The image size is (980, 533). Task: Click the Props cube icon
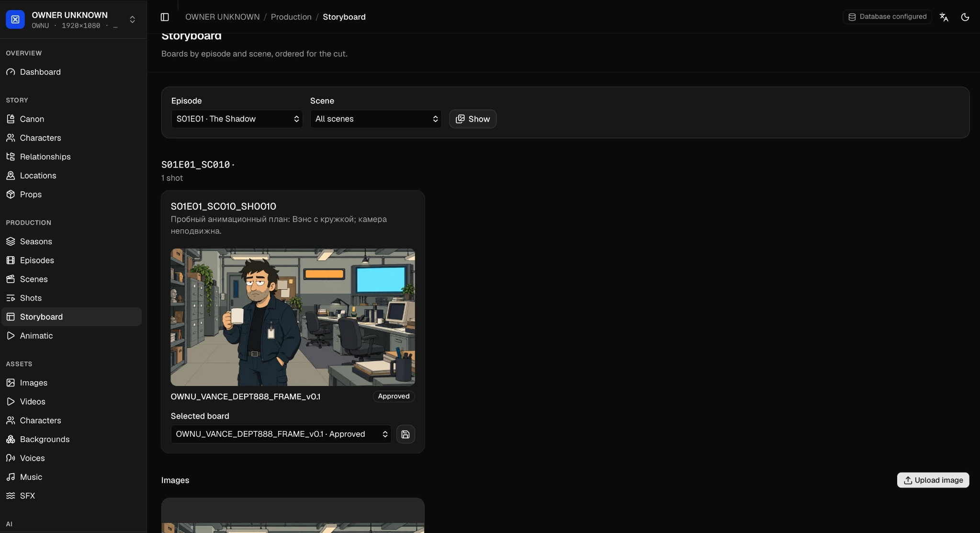pos(11,194)
